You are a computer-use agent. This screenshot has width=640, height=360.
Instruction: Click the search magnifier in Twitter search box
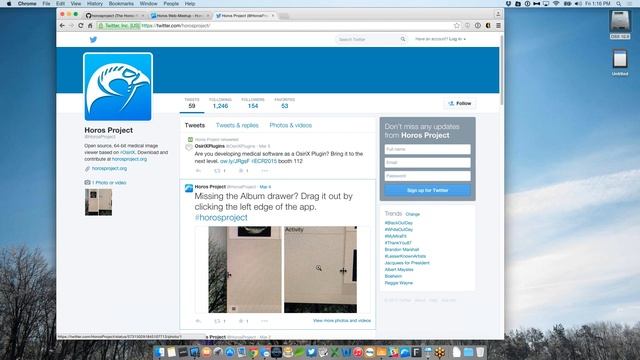click(x=403, y=39)
